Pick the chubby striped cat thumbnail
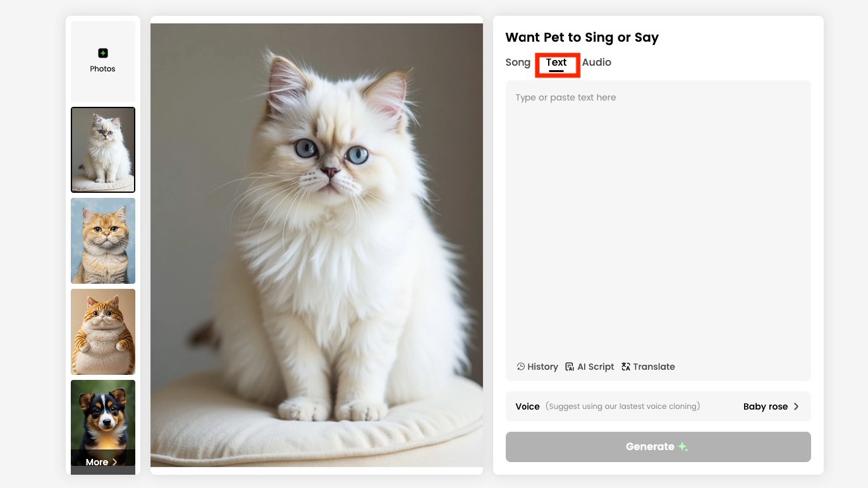The height and width of the screenshot is (488, 868). pos(103,332)
